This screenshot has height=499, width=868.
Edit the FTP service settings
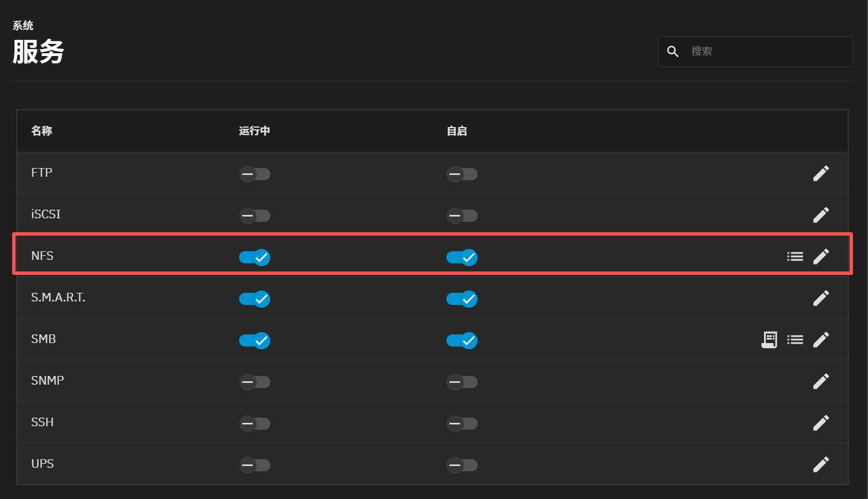pos(821,173)
